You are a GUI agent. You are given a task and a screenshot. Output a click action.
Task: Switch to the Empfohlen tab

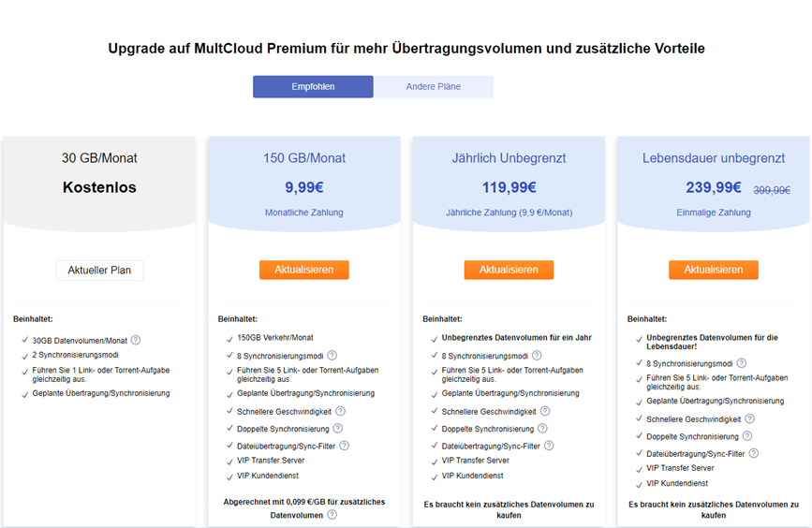point(313,87)
